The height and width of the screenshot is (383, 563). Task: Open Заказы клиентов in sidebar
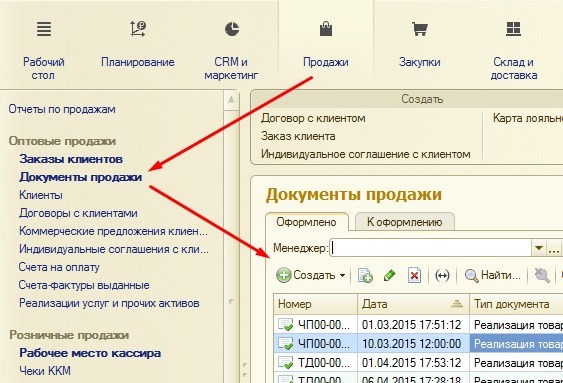[x=71, y=159]
